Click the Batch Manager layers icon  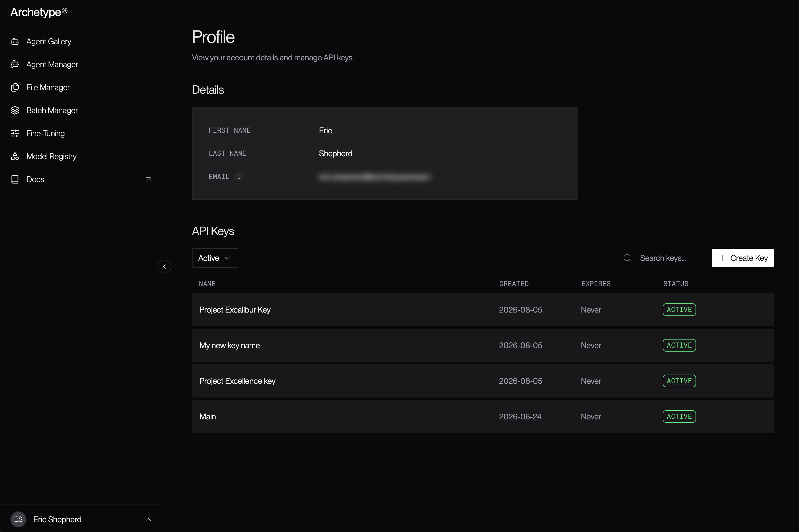click(15, 110)
